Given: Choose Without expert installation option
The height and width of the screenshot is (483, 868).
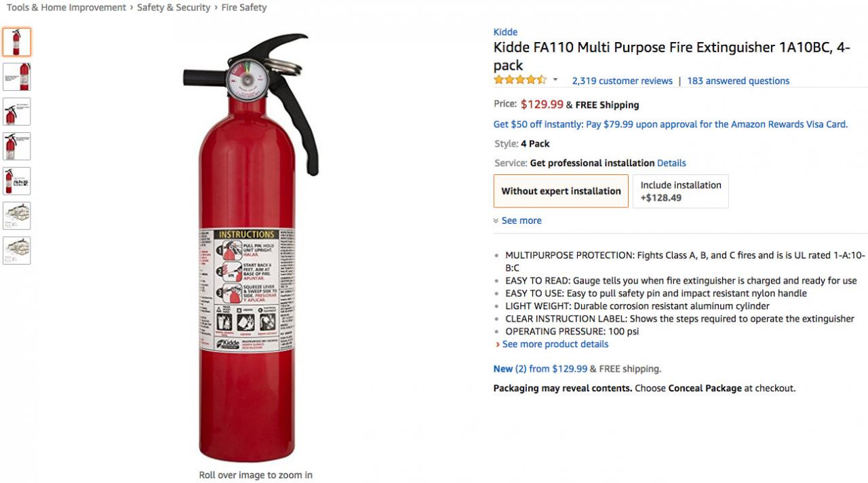Looking at the screenshot, I should coord(561,191).
